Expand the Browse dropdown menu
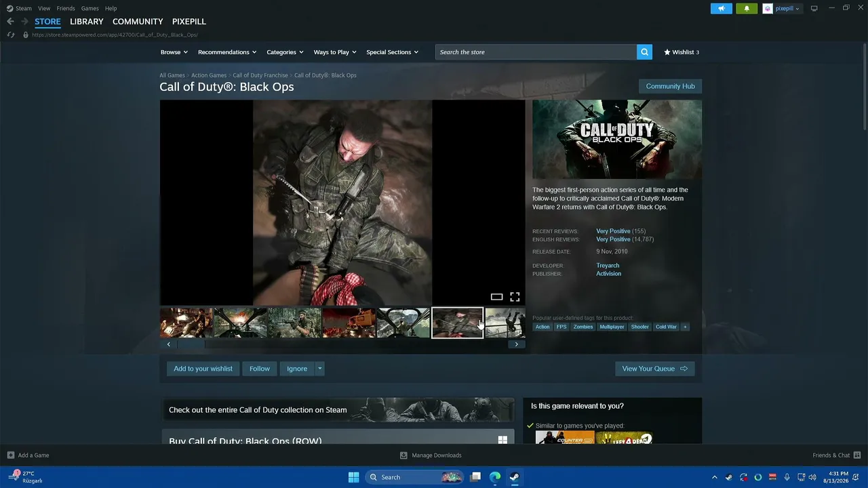The width and height of the screenshot is (868, 488). point(174,52)
